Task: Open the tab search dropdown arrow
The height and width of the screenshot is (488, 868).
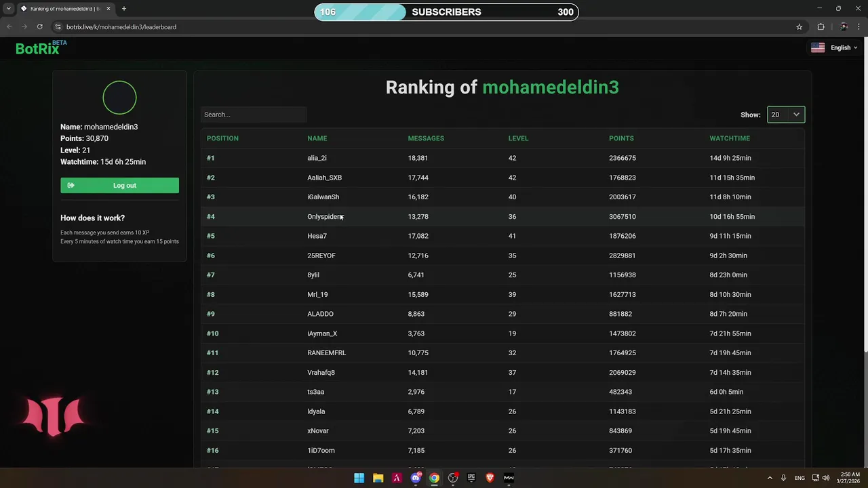Action: (8, 9)
